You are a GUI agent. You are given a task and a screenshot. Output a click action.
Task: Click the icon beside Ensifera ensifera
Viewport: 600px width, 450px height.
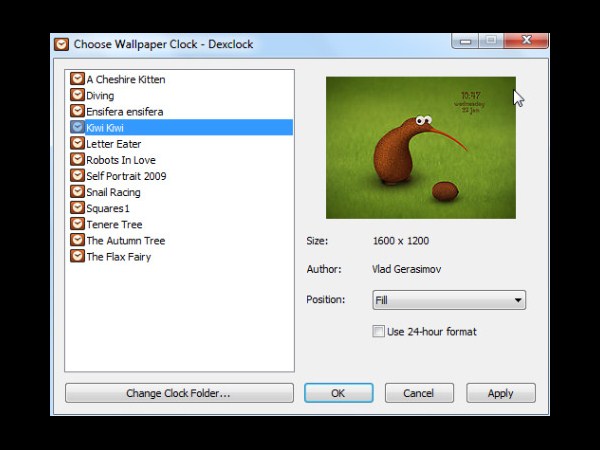click(x=77, y=111)
